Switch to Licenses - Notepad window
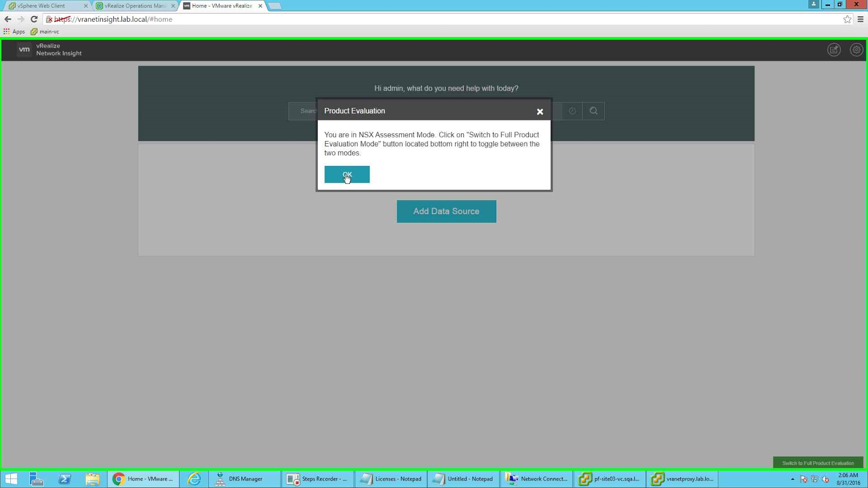This screenshot has height=488, width=868. (x=391, y=479)
